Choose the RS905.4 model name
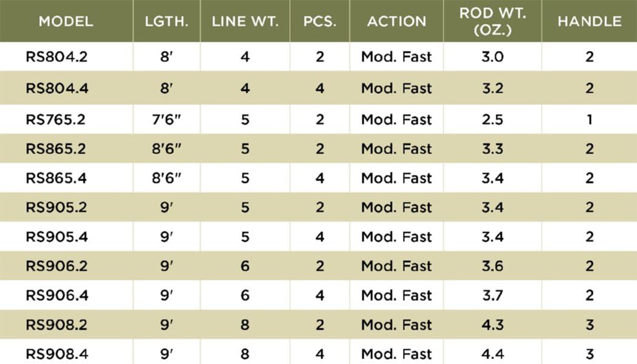The width and height of the screenshot is (637, 364). coord(56,237)
